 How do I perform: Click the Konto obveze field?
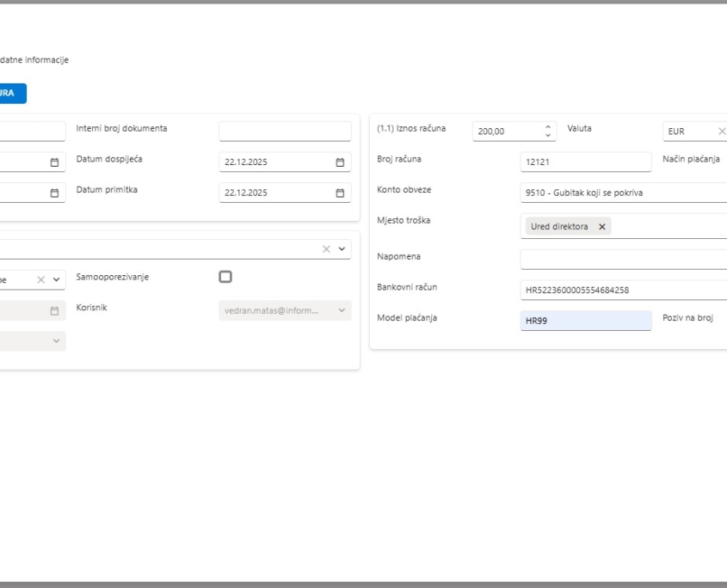tap(623, 193)
